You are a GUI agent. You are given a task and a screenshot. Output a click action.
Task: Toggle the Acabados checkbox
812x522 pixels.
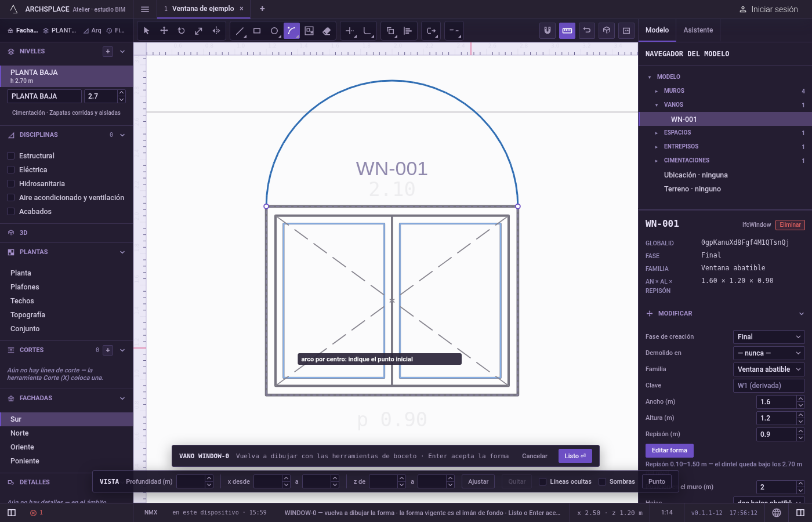[x=10, y=212]
